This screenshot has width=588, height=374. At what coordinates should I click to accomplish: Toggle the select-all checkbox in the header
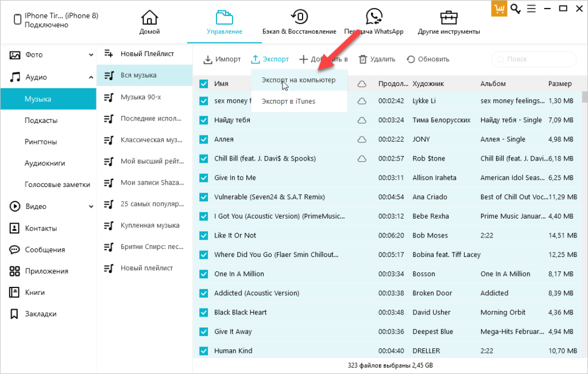204,84
